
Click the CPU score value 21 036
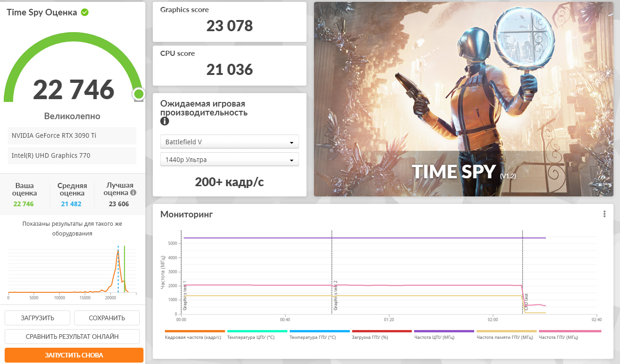tap(230, 70)
